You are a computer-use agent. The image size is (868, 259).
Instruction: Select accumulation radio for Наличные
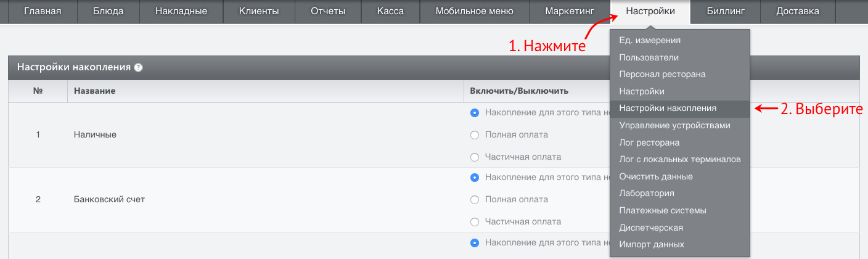[x=475, y=113]
